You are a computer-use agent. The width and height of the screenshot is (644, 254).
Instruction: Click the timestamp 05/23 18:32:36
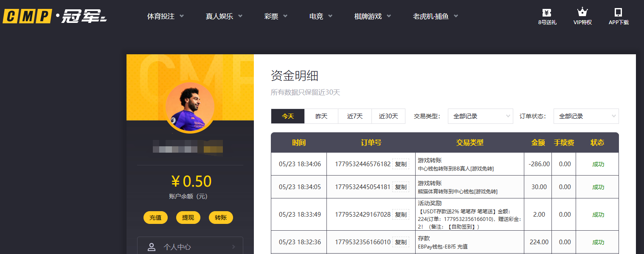pos(300,242)
